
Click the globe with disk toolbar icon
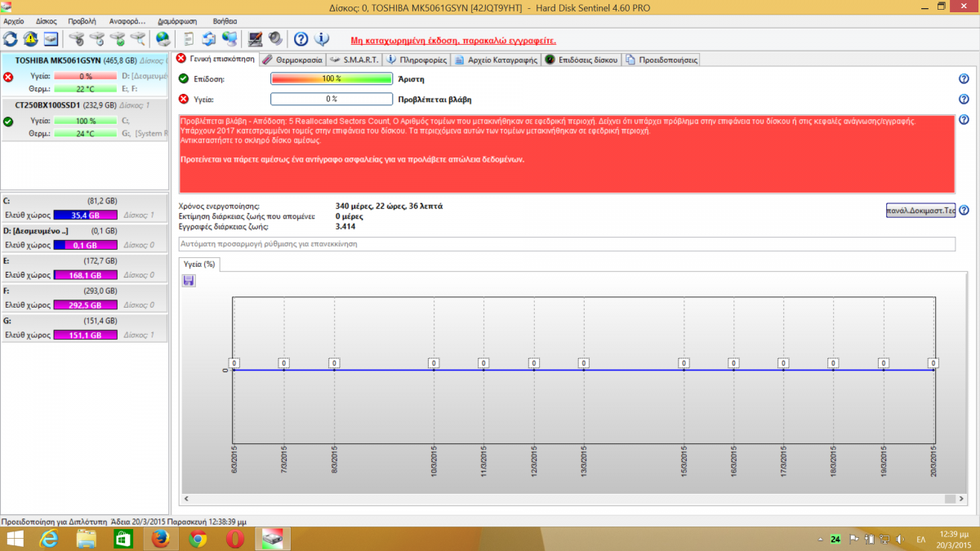pos(163,38)
